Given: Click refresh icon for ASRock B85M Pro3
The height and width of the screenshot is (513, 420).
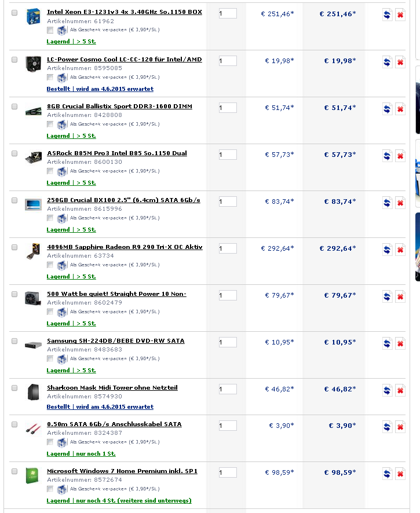Looking at the screenshot, I should pos(387,156).
